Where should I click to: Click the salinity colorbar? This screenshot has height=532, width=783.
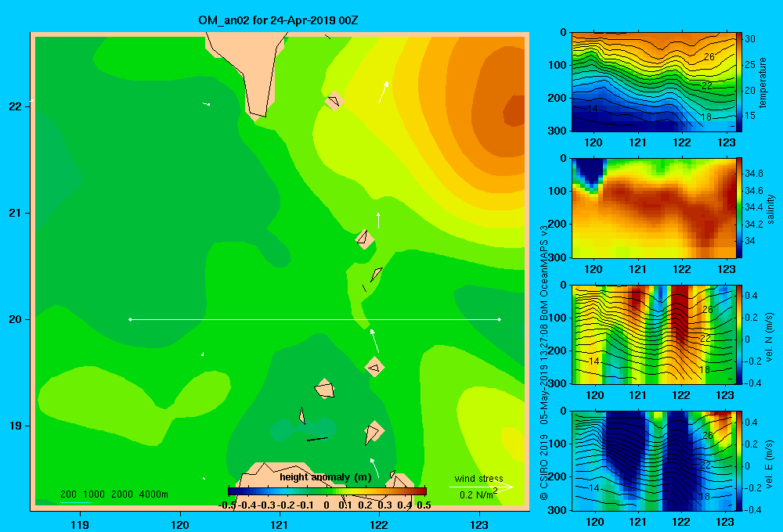(739, 208)
